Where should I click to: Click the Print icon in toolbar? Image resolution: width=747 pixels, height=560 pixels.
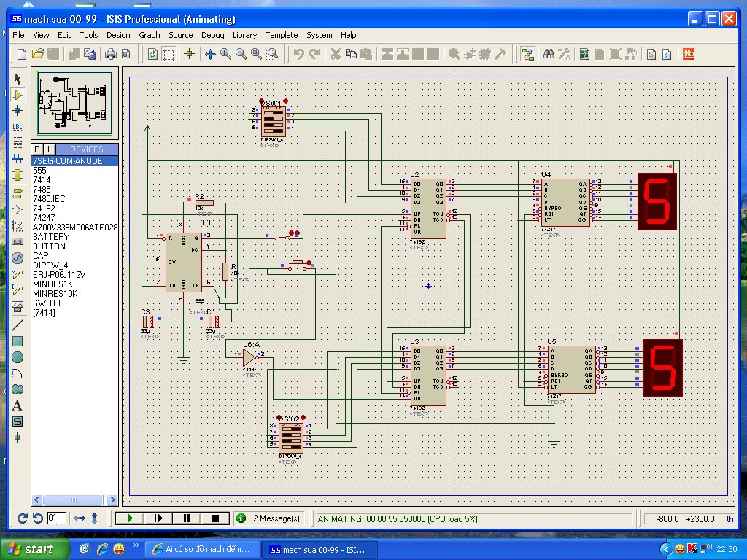(x=111, y=54)
